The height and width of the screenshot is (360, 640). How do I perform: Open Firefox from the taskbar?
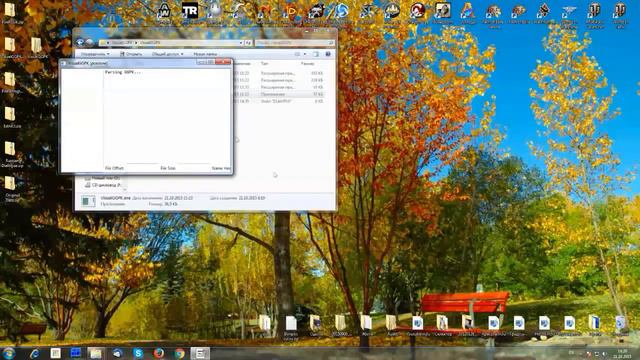159,353
